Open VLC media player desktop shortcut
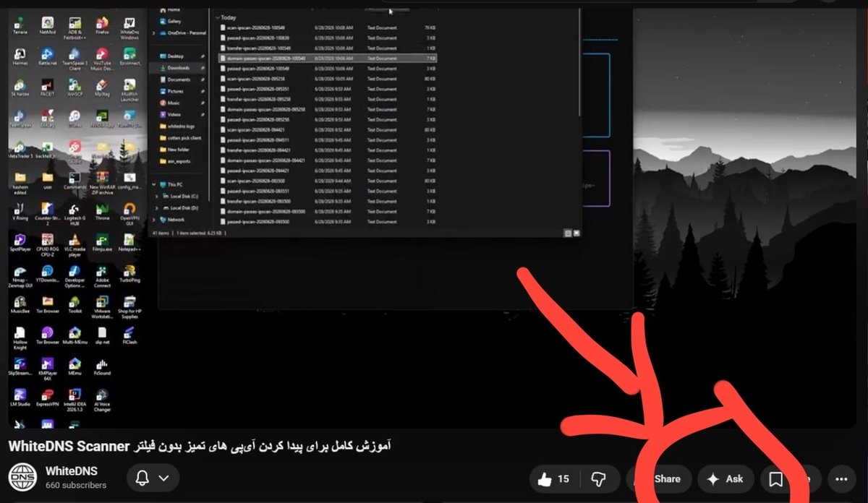The height and width of the screenshot is (503, 868). coord(75,244)
